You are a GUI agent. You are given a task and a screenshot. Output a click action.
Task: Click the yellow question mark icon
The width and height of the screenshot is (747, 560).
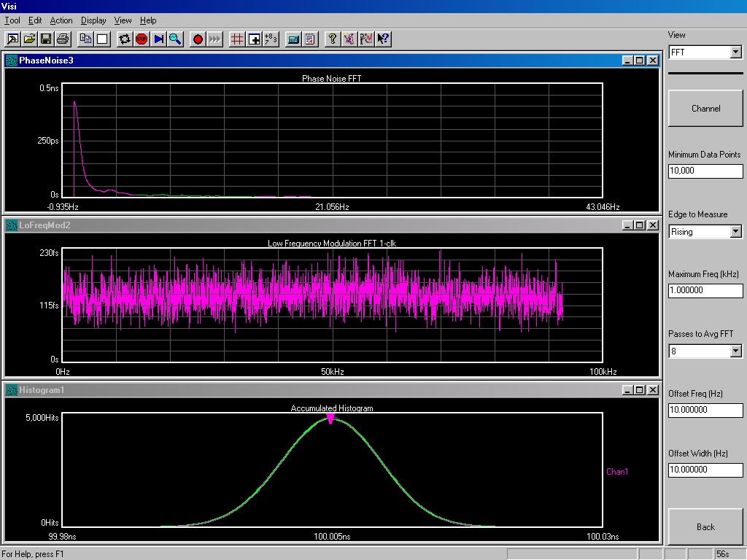[333, 39]
